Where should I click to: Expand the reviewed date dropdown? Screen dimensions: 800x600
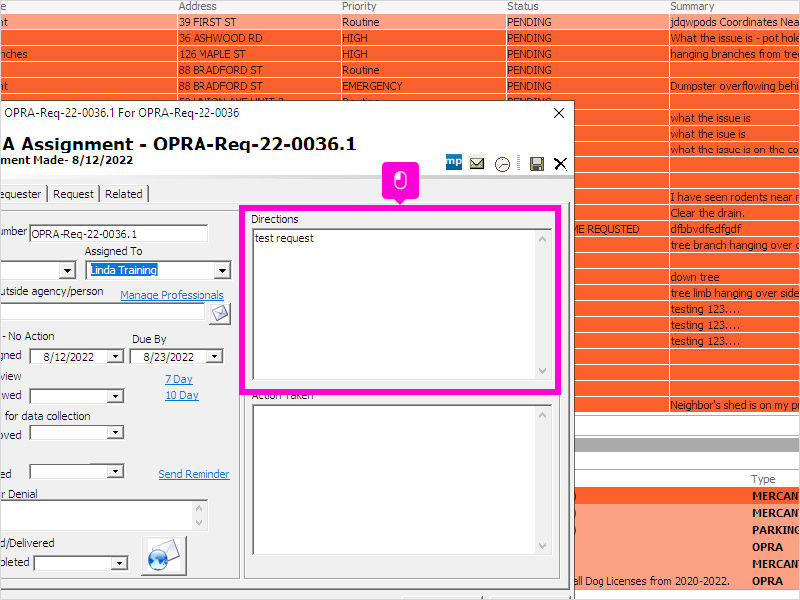pos(115,396)
